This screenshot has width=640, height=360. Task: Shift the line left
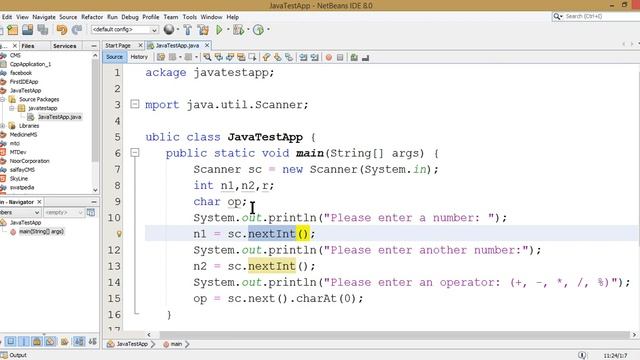tap(303, 58)
